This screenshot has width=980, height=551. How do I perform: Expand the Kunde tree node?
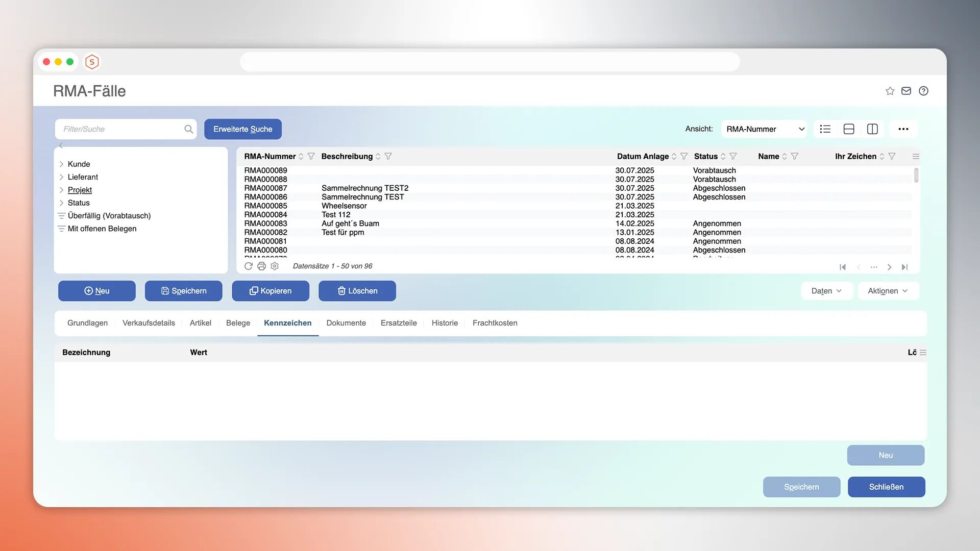coord(61,164)
